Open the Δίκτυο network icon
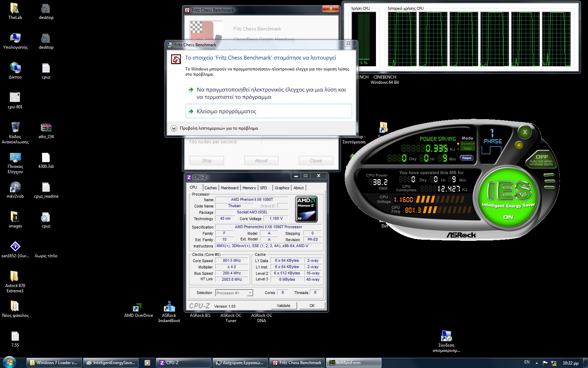The height and width of the screenshot is (368, 588). click(x=15, y=71)
